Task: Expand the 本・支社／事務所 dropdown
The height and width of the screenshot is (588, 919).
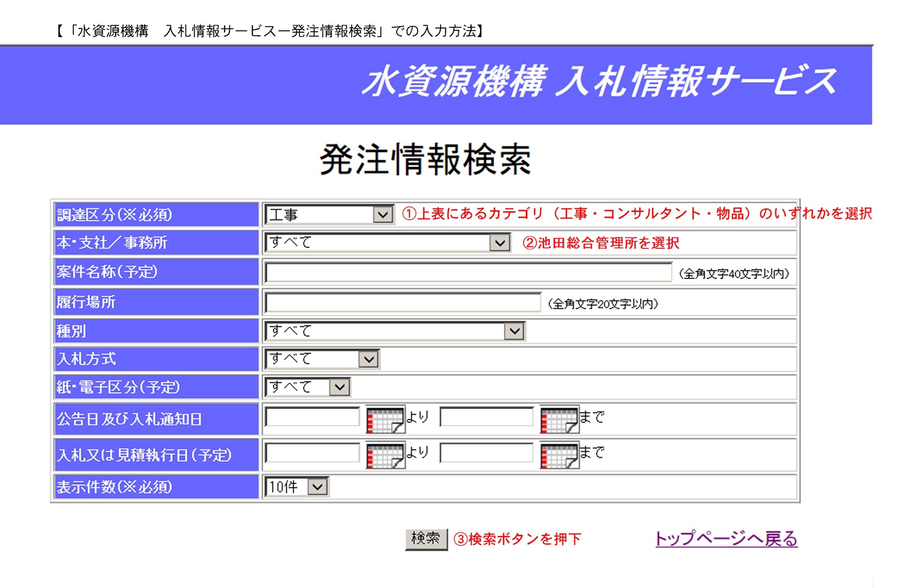Action: coord(387,243)
